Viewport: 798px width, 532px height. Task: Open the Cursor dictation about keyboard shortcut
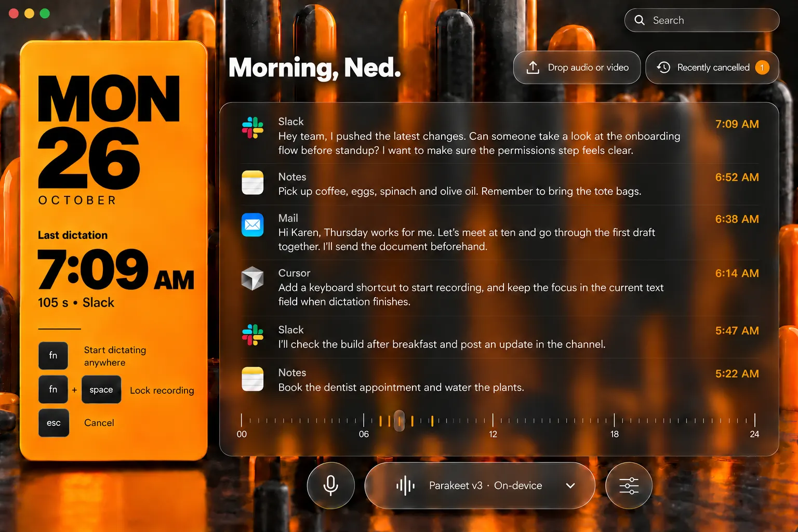tap(500, 288)
